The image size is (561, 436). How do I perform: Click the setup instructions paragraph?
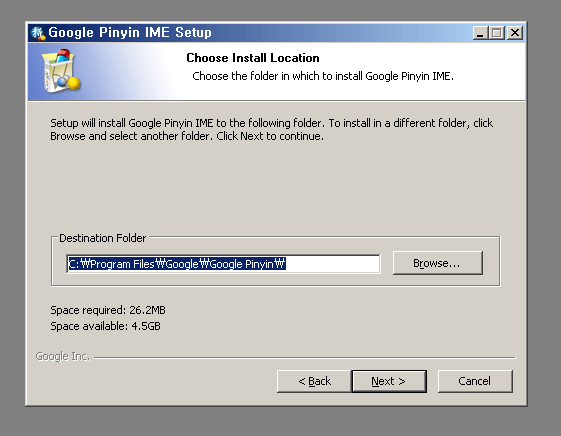pyautogui.click(x=272, y=129)
